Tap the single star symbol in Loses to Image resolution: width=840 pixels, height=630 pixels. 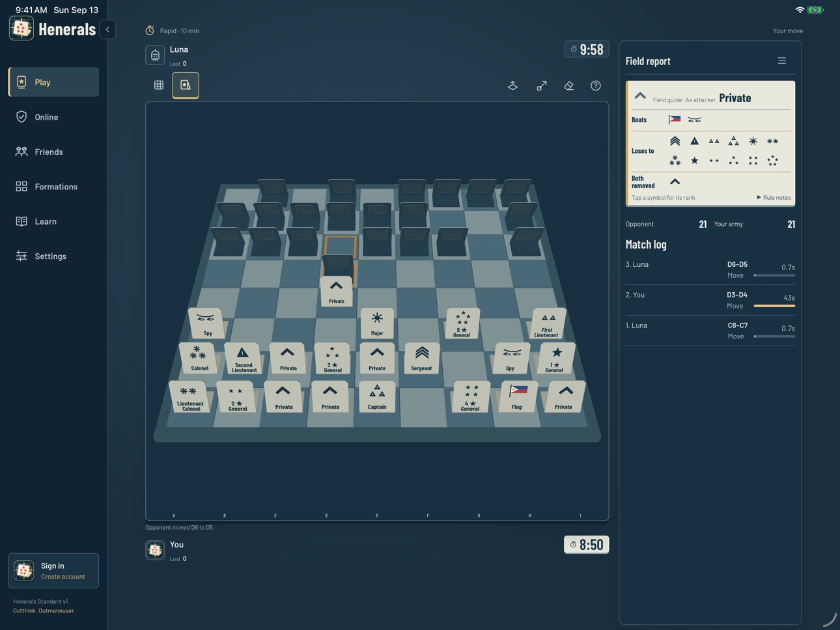pos(694,160)
